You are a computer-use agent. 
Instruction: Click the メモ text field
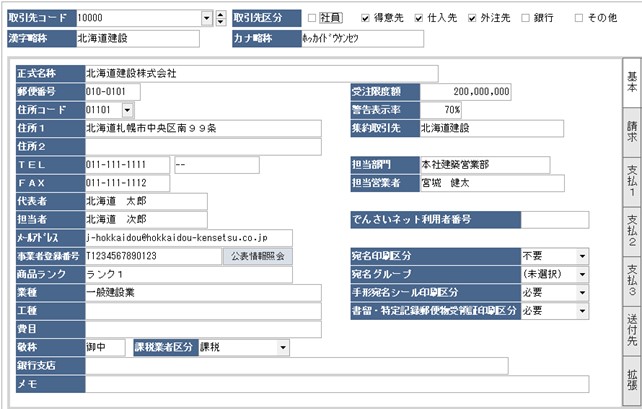click(350, 384)
